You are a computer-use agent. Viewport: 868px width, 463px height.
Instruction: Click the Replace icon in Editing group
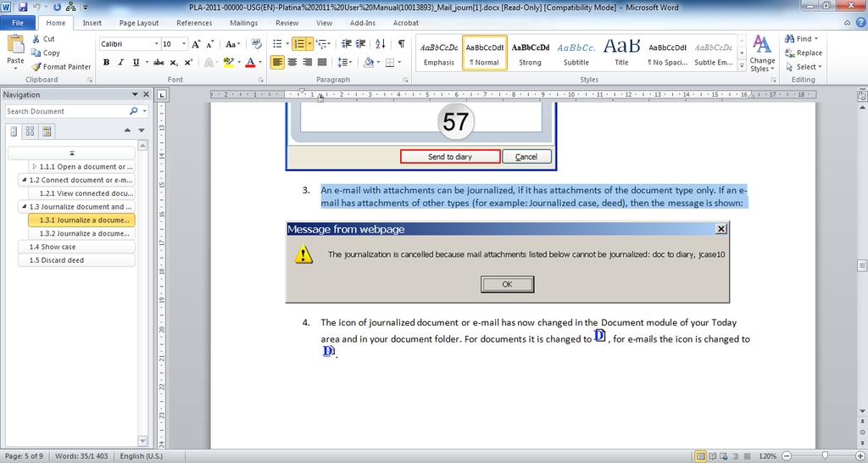789,53
